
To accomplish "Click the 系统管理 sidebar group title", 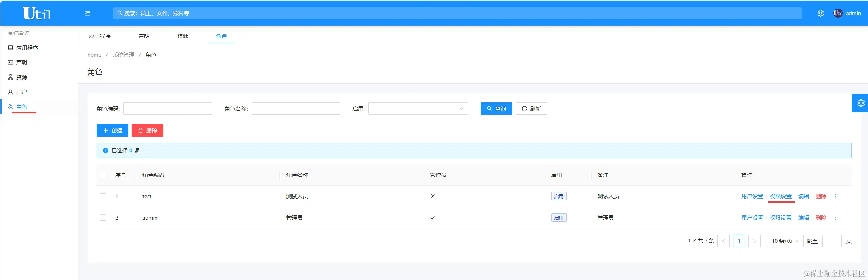I will pos(19,33).
